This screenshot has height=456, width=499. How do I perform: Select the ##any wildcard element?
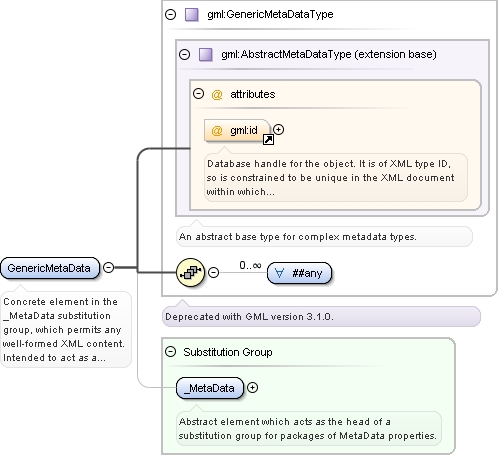[300, 273]
